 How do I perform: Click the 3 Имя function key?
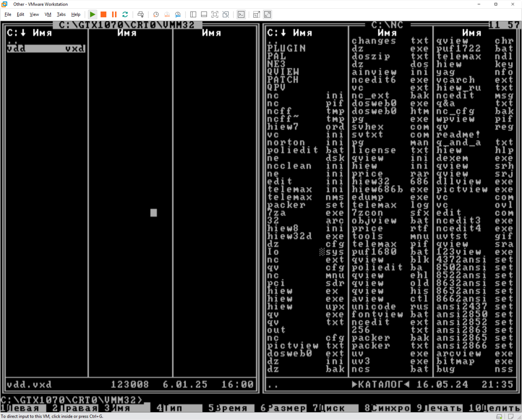tap(127, 408)
